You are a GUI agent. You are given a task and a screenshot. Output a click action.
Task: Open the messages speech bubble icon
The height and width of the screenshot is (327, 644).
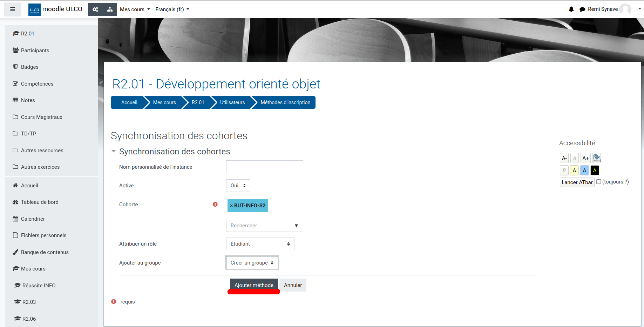582,9
